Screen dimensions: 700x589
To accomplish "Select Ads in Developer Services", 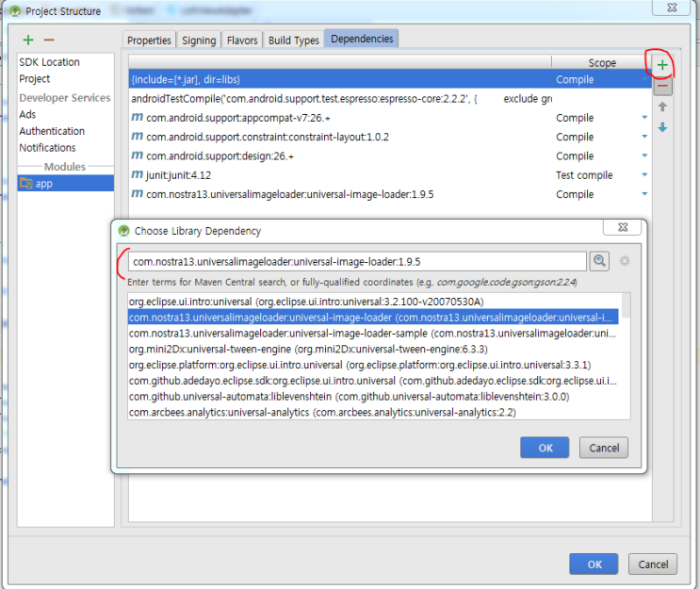I will (x=27, y=114).
